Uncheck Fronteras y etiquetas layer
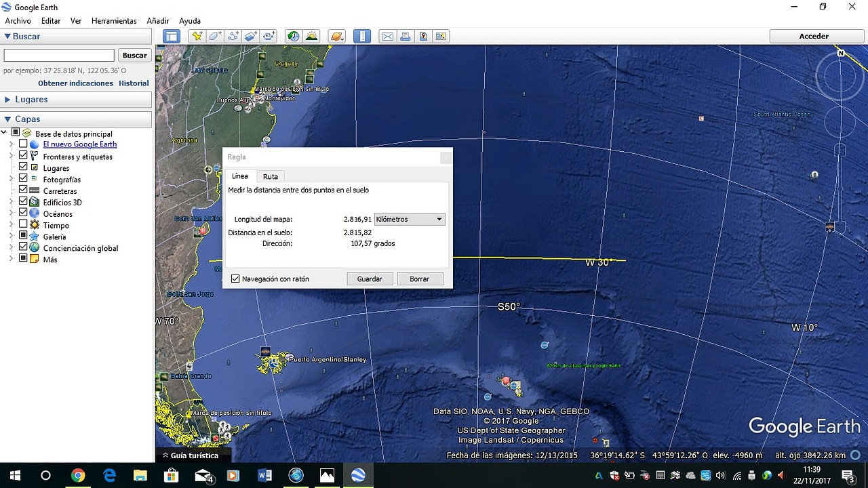This screenshot has height=488, width=868. (23, 156)
